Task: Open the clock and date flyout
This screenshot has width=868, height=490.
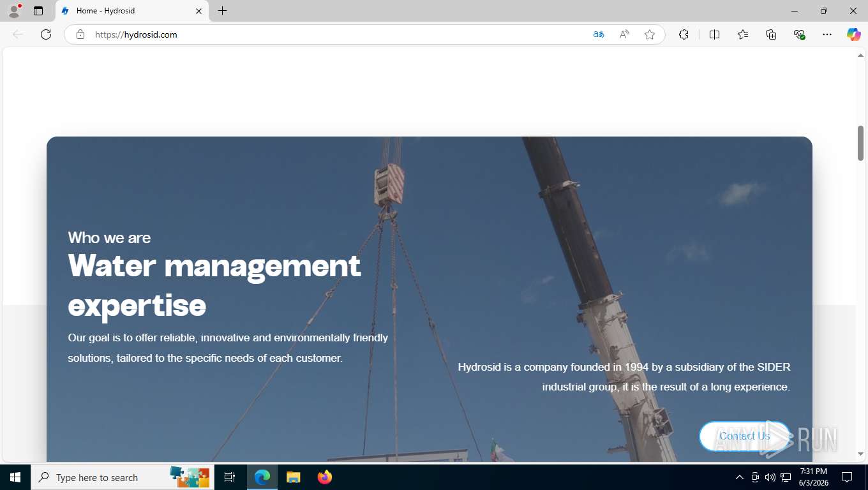Action: pos(813,477)
